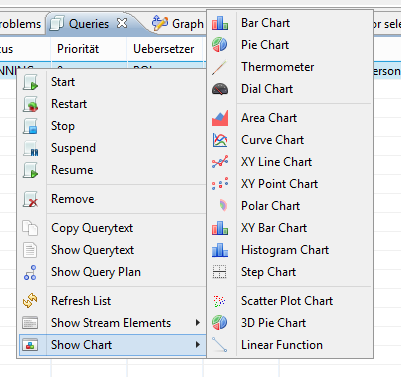Switch to the Graph tab

(x=177, y=24)
